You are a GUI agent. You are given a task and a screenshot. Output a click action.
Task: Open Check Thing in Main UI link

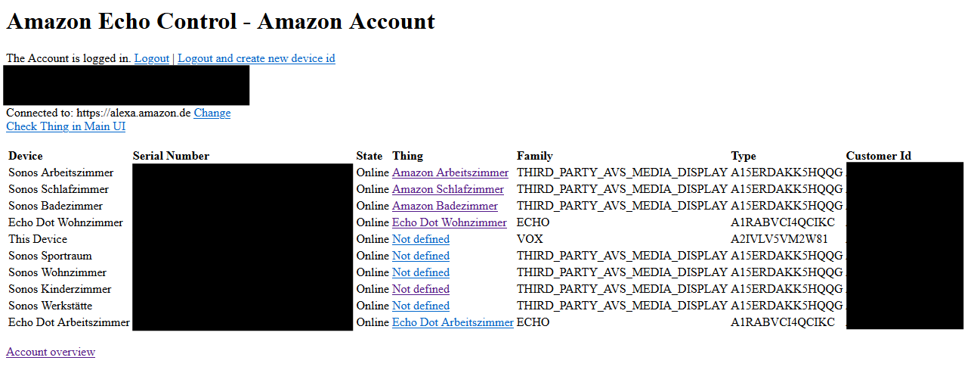click(66, 126)
